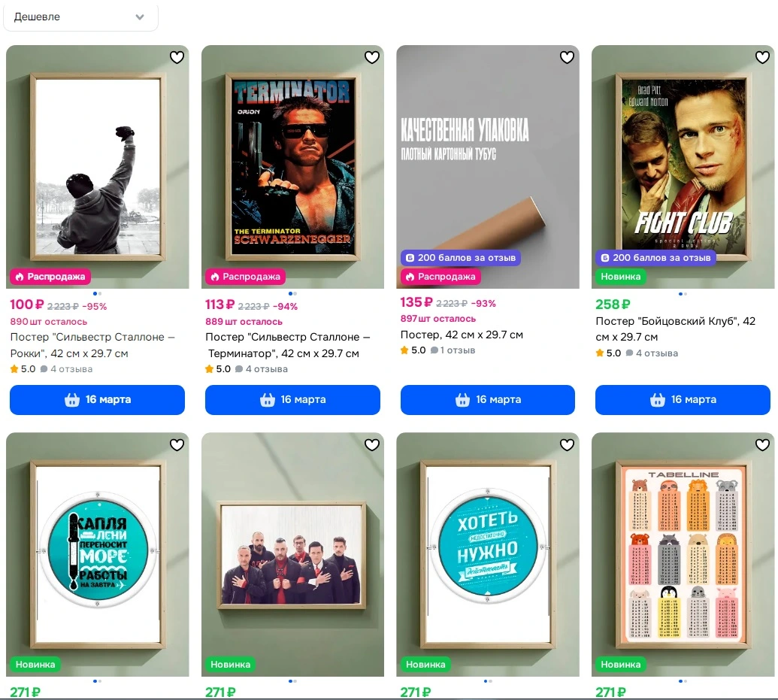
Task: Open the Капля лени poster image
Action: pyautogui.click(x=97, y=554)
